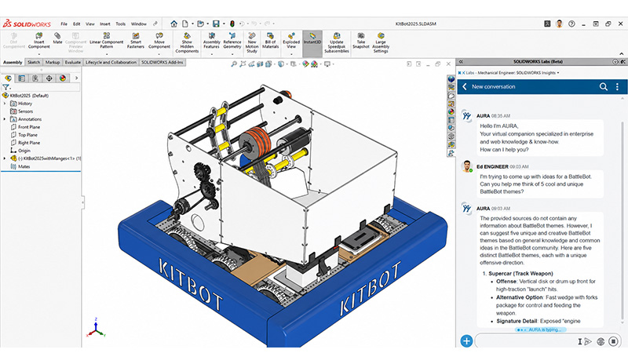Viewport: 628px width, 364px height.
Task: Select the Move Component tool
Action: click(159, 41)
